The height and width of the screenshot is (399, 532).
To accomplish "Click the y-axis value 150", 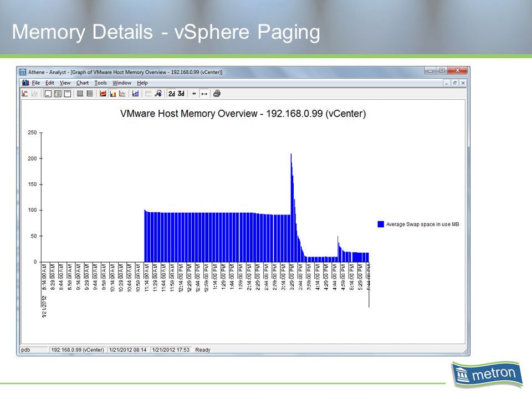I will (32, 184).
